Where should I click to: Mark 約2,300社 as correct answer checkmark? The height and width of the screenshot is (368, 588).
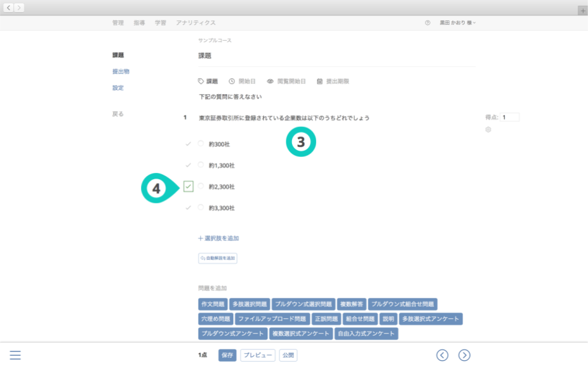click(x=188, y=186)
